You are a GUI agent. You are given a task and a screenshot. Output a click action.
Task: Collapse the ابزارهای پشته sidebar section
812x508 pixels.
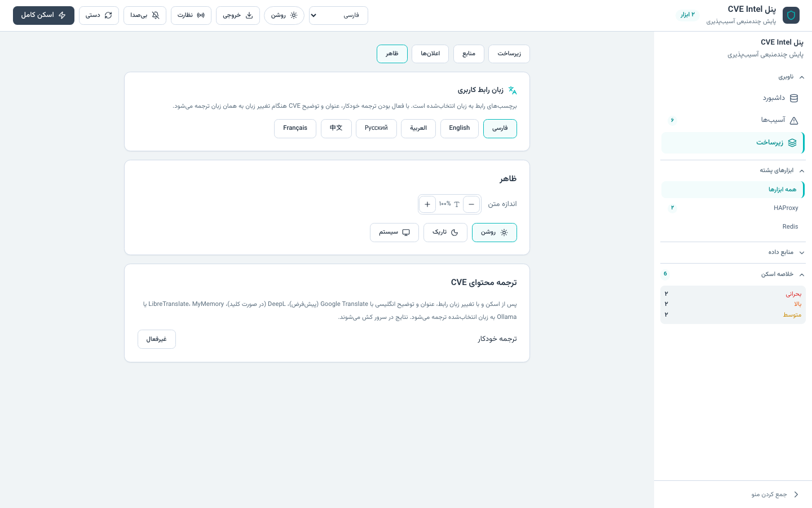733,170
